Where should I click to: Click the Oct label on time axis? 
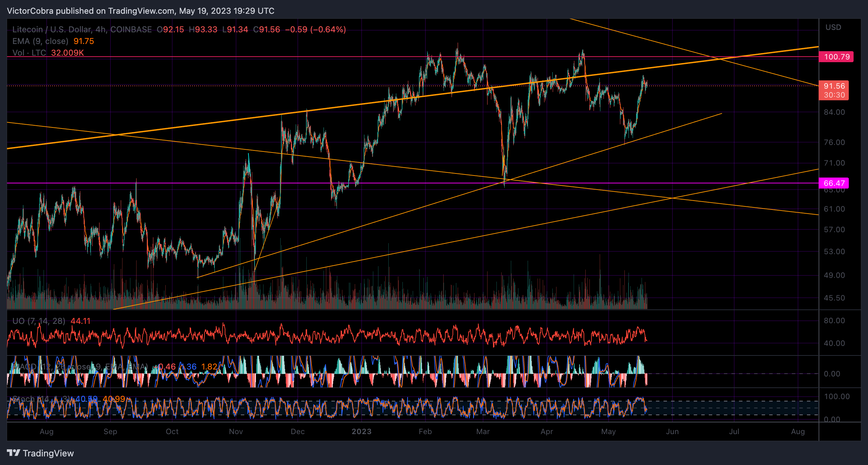[x=172, y=432]
